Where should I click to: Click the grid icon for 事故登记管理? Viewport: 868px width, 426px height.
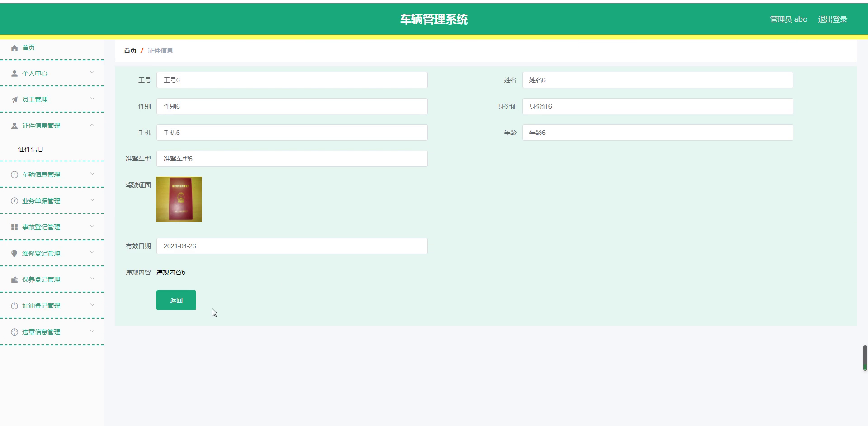14,227
